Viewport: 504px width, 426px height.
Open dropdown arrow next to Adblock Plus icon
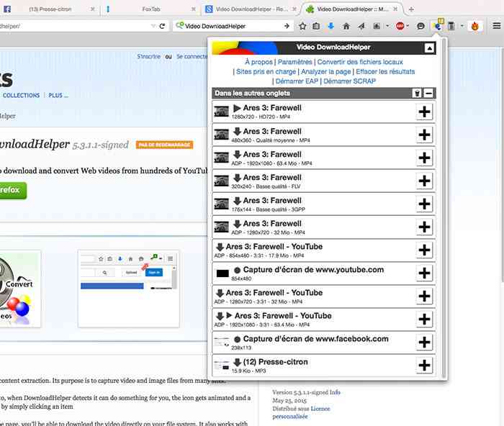pyautogui.click(x=408, y=26)
